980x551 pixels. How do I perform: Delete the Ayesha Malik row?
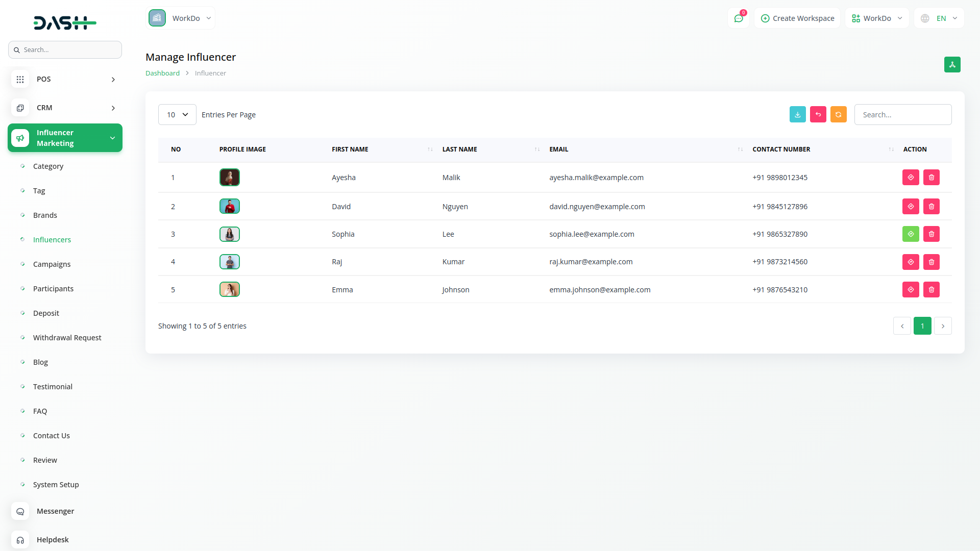931,178
